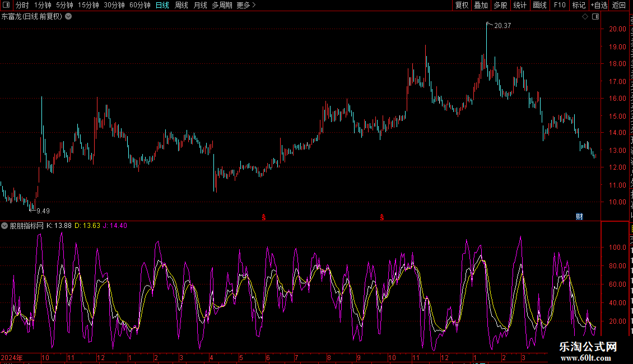633x364 pixels.
Task: Select the 5分钟 period tab
Action: tap(64, 5)
